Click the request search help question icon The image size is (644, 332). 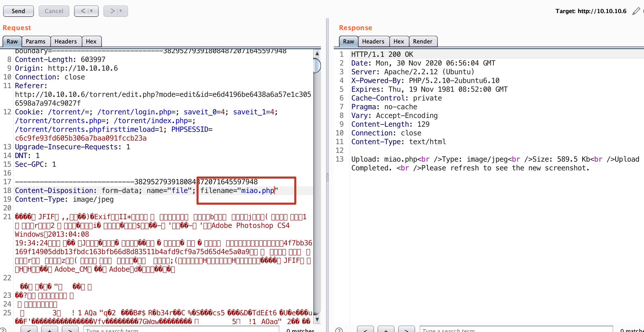pos(3,330)
